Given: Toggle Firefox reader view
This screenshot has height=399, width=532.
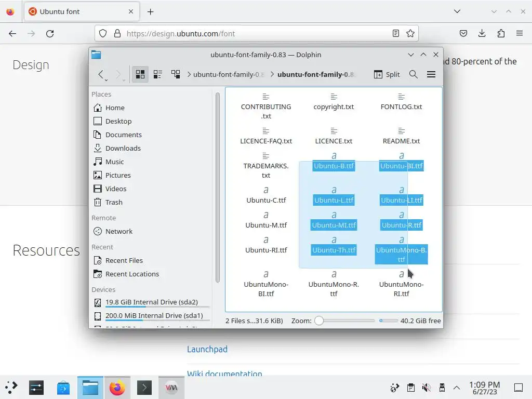Looking at the screenshot, I should (395, 34).
